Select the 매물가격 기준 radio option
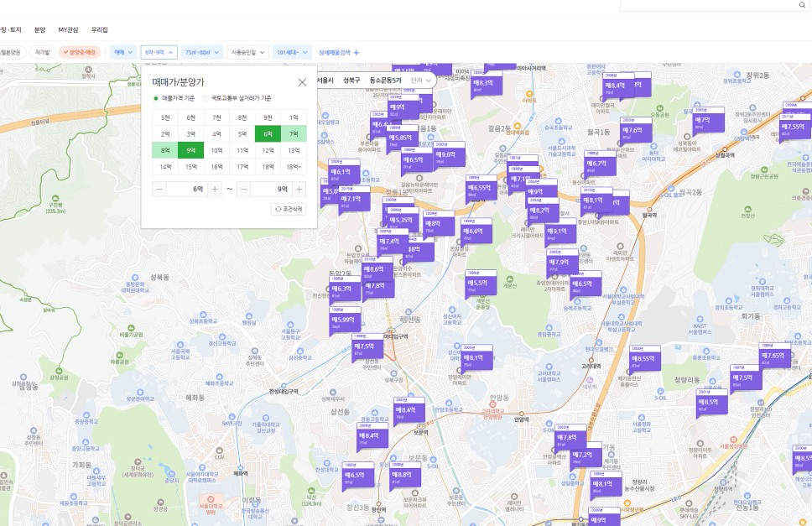Viewport: 812px width, 526px height. [156, 98]
